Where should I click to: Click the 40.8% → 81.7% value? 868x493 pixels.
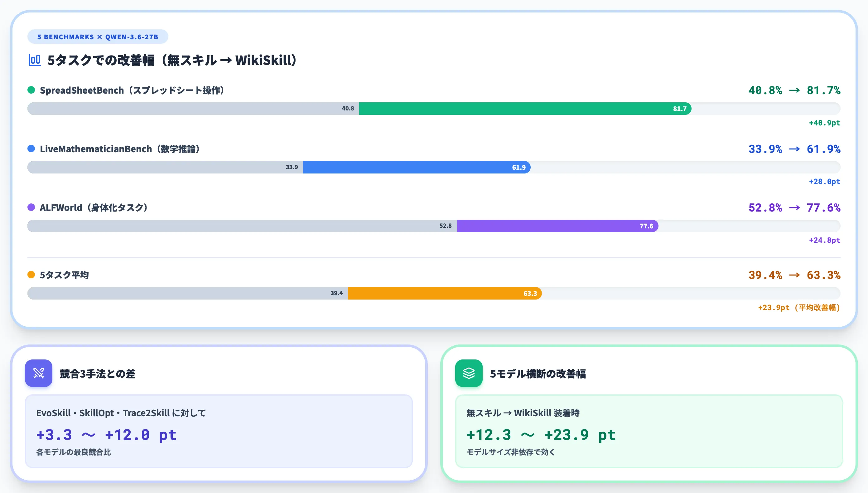tap(794, 90)
